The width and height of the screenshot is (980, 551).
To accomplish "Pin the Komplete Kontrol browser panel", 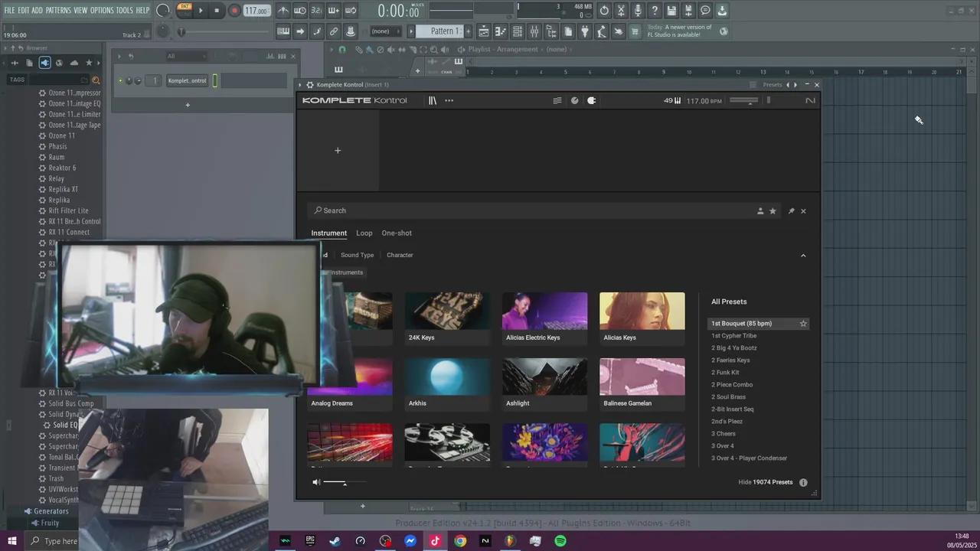I will coord(791,210).
